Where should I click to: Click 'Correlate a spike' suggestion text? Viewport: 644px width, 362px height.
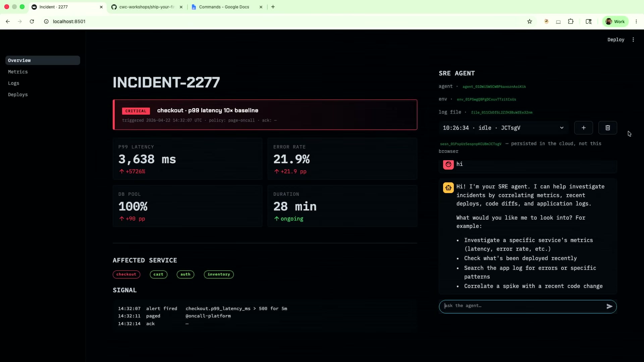tap(533, 286)
